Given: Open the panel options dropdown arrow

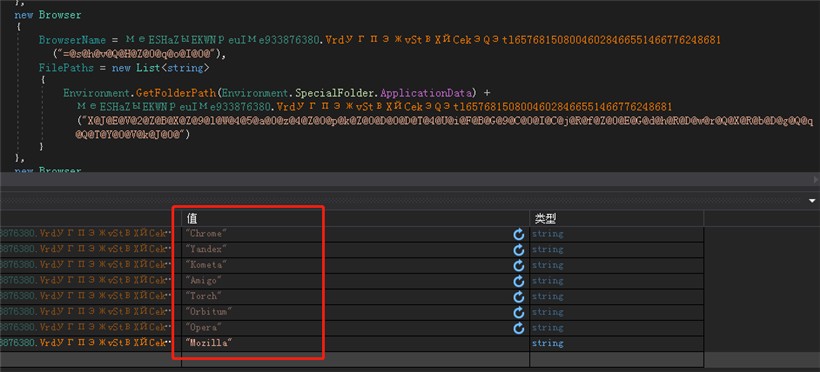Looking at the screenshot, I should point(812,200).
